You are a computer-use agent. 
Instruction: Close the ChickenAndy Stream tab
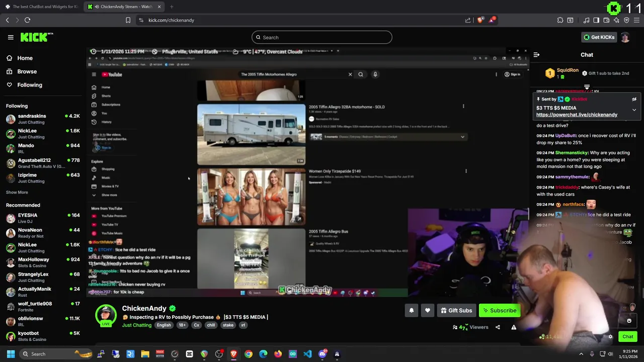click(x=159, y=7)
